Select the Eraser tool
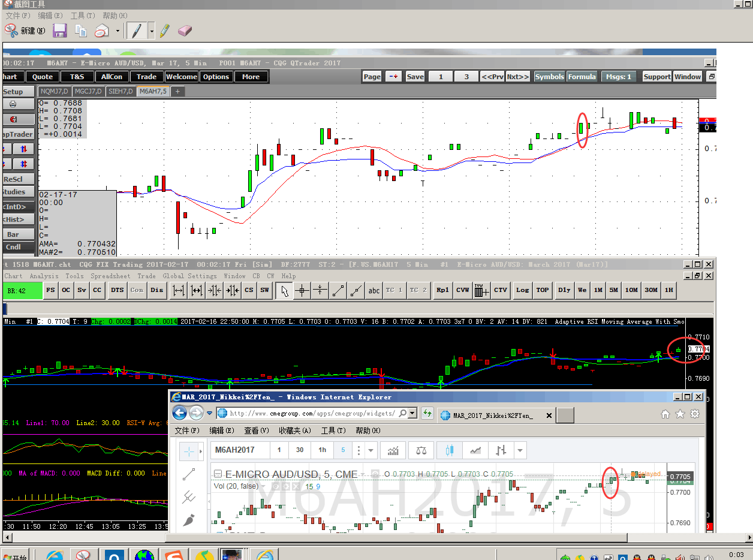The image size is (753, 560). [x=185, y=31]
